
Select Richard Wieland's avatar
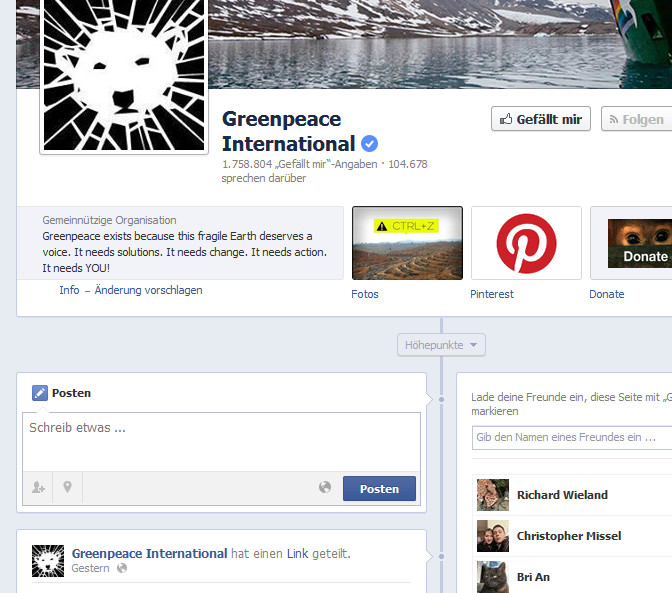[493, 495]
